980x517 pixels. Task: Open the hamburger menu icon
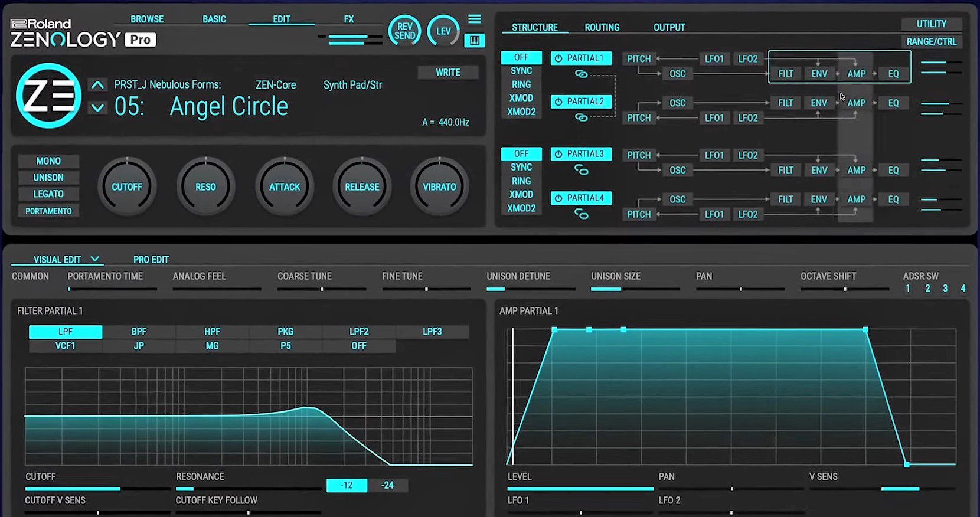[x=475, y=19]
